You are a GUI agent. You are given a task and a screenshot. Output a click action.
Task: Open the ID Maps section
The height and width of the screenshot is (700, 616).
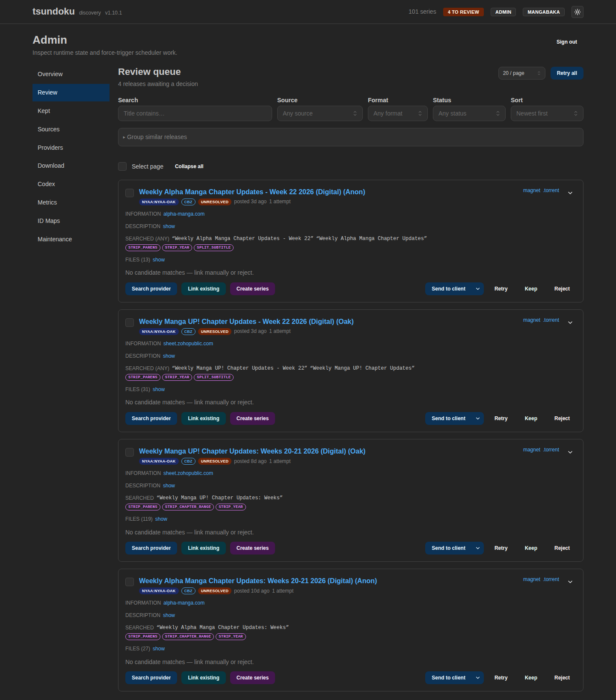pos(71,221)
